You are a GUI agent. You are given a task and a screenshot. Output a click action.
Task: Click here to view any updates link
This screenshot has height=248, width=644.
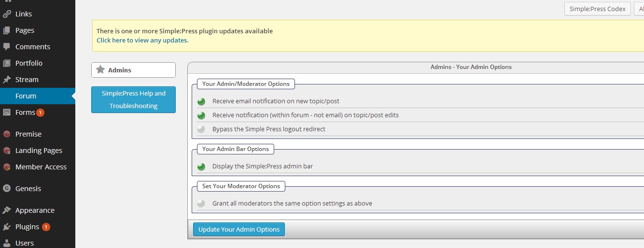[142, 40]
